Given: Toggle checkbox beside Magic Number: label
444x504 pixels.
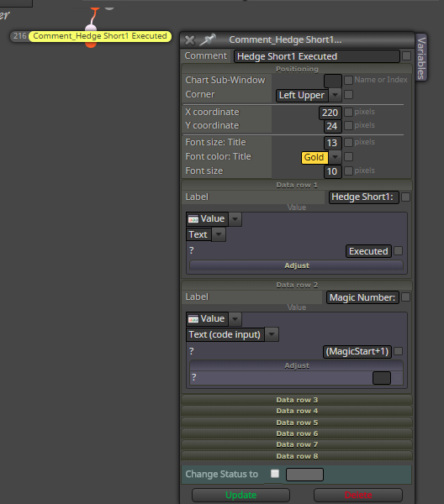Looking at the screenshot, I should click(406, 297).
